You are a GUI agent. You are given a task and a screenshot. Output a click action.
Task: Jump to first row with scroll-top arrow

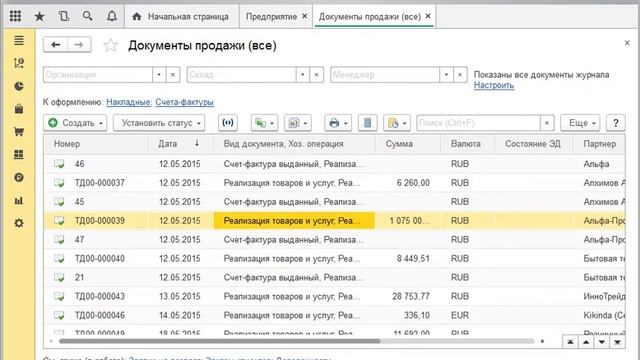coord(570,342)
